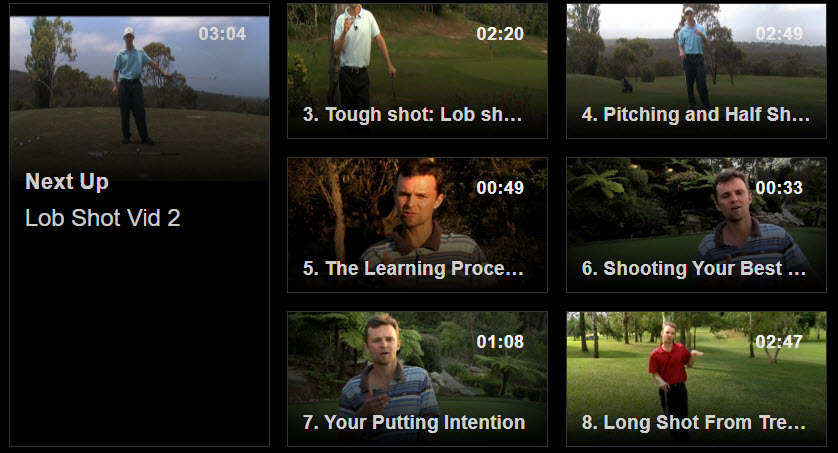Click the '3. Tough shot' title text
The height and width of the screenshot is (453, 838).
click(413, 115)
